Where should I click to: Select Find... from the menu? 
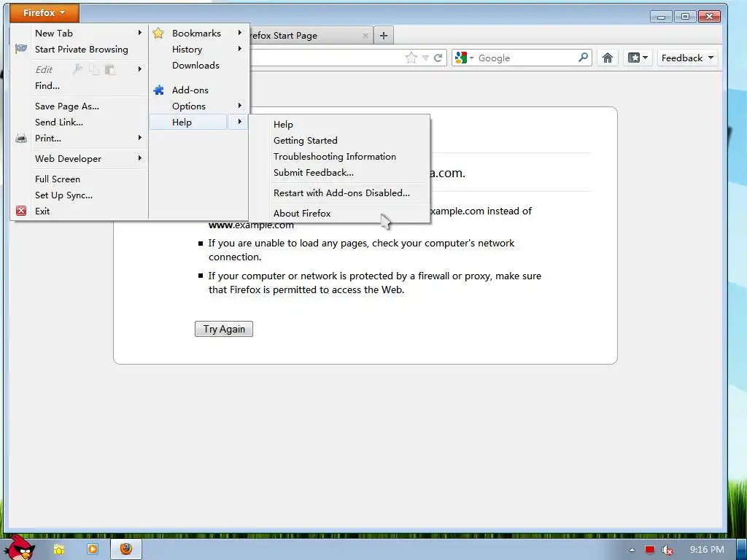(47, 86)
